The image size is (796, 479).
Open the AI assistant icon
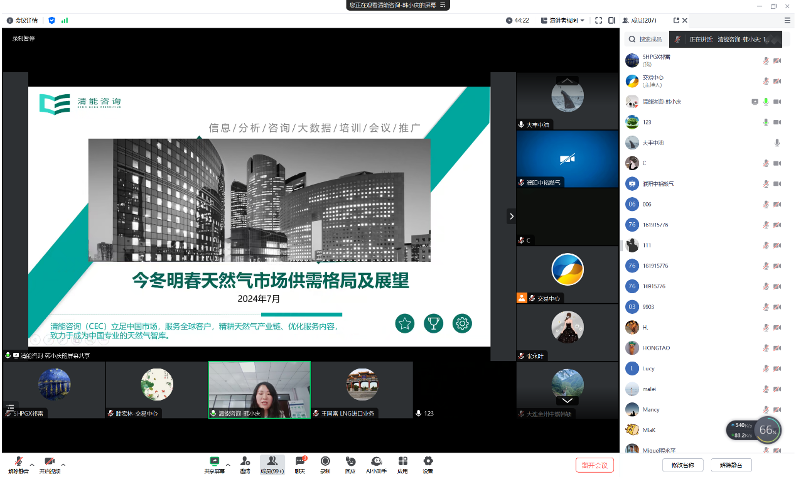click(x=376, y=464)
